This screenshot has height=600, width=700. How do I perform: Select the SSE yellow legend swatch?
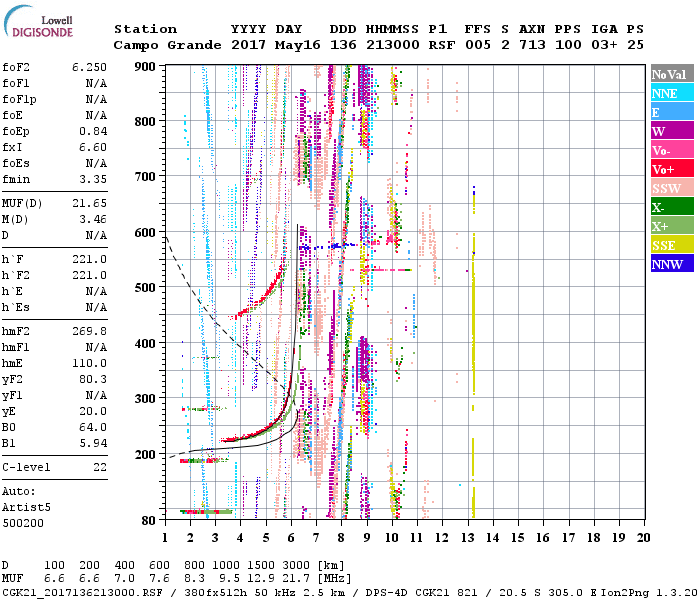coord(672,245)
